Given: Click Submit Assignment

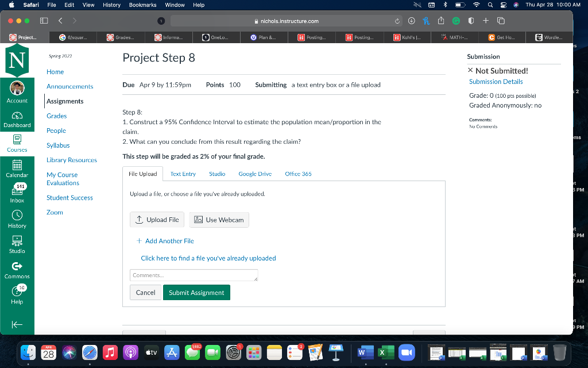Looking at the screenshot, I should (x=196, y=292).
